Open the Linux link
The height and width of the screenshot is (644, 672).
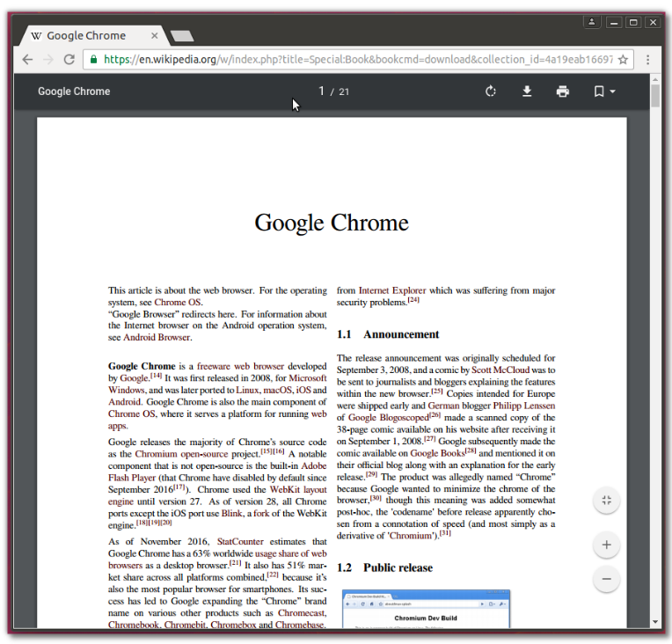pos(247,390)
